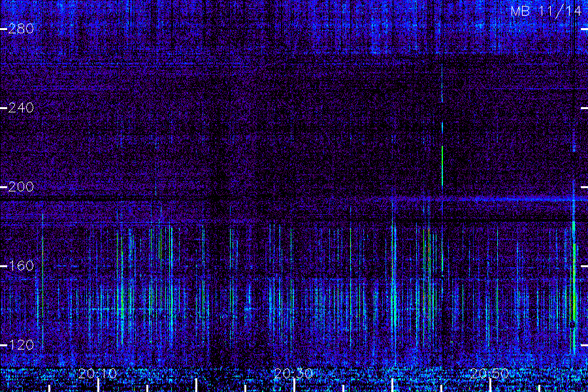
Task: Click the 160 frequency axis label
Action: point(21,266)
